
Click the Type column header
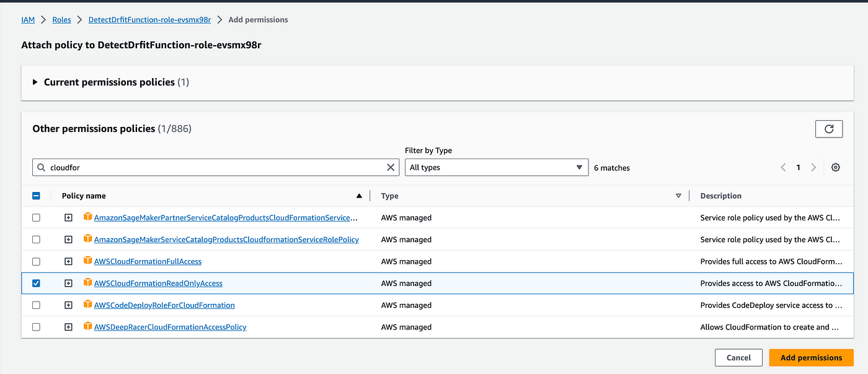coord(390,196)
